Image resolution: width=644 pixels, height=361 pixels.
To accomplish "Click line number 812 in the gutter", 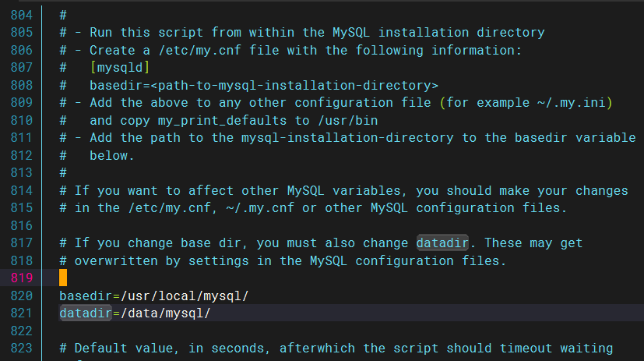I will coord(20,155).
